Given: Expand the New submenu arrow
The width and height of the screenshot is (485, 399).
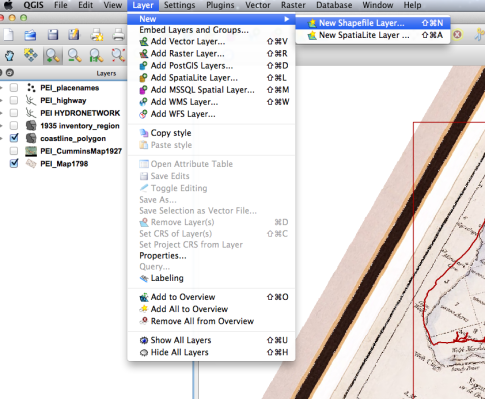Looking at the screenshot, I should (x=286, y=19).
